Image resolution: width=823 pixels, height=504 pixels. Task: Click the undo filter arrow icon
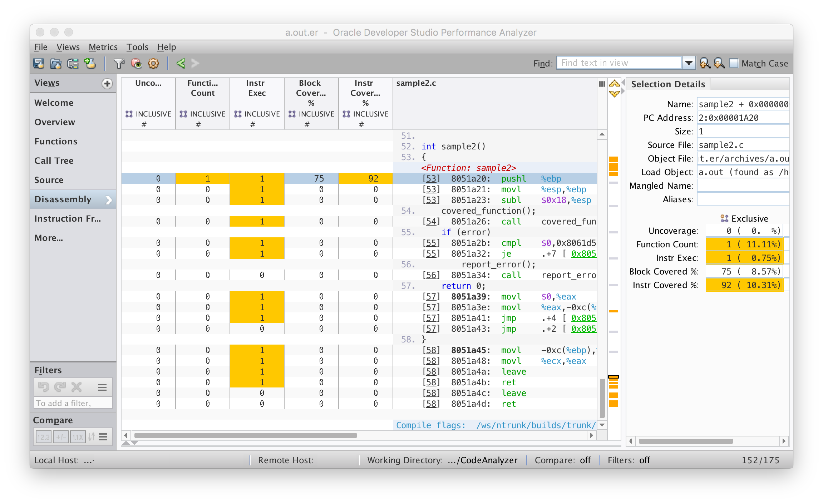point(44,387)
